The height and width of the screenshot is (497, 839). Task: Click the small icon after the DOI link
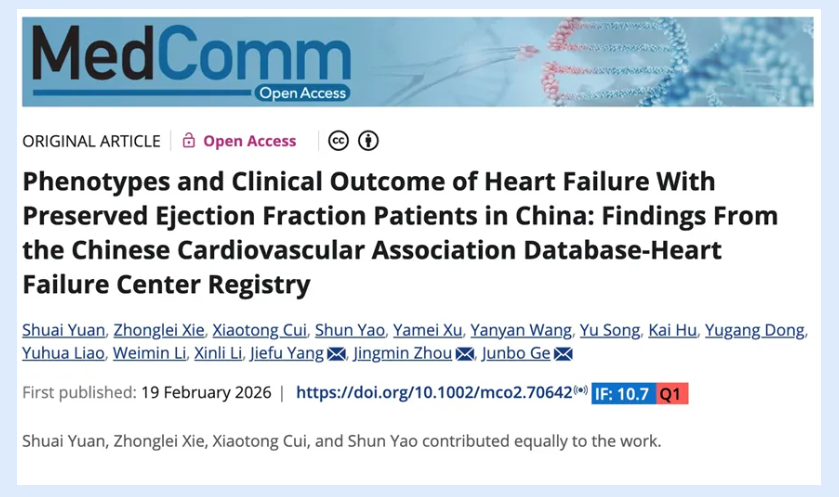(580, 392)
